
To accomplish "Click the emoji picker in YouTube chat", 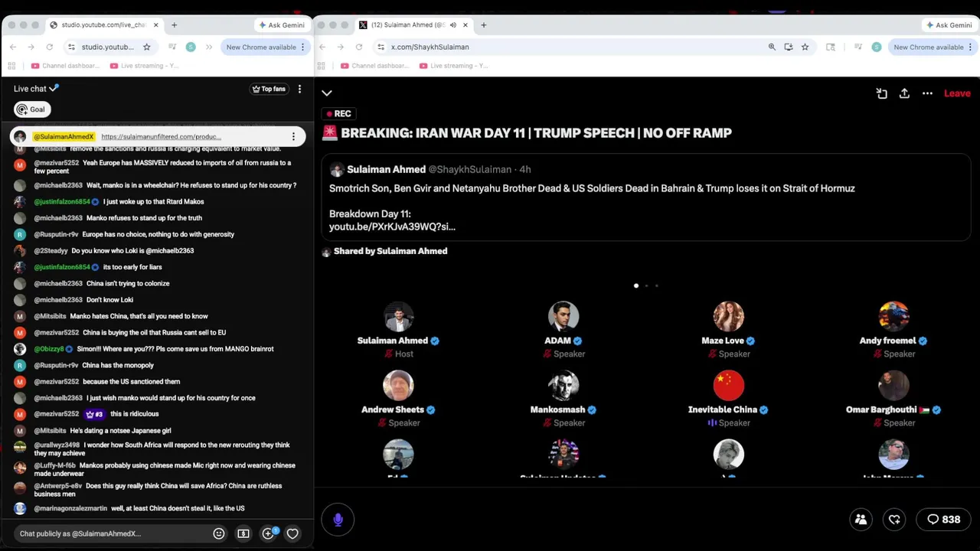I will click(x=219, y=533).
